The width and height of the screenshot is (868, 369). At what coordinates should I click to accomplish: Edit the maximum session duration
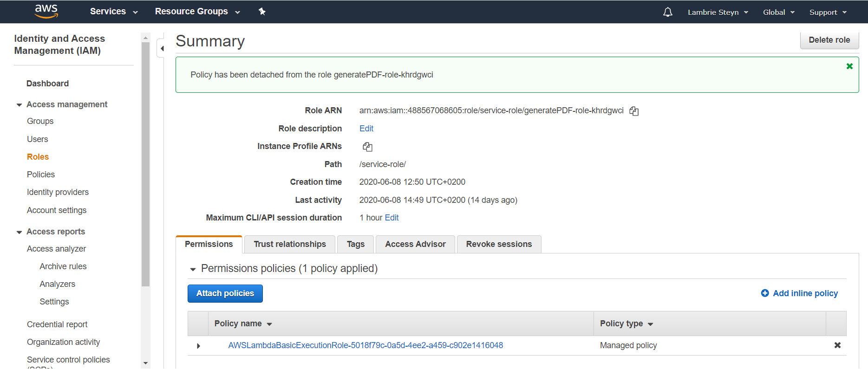[x=392, y=218]
